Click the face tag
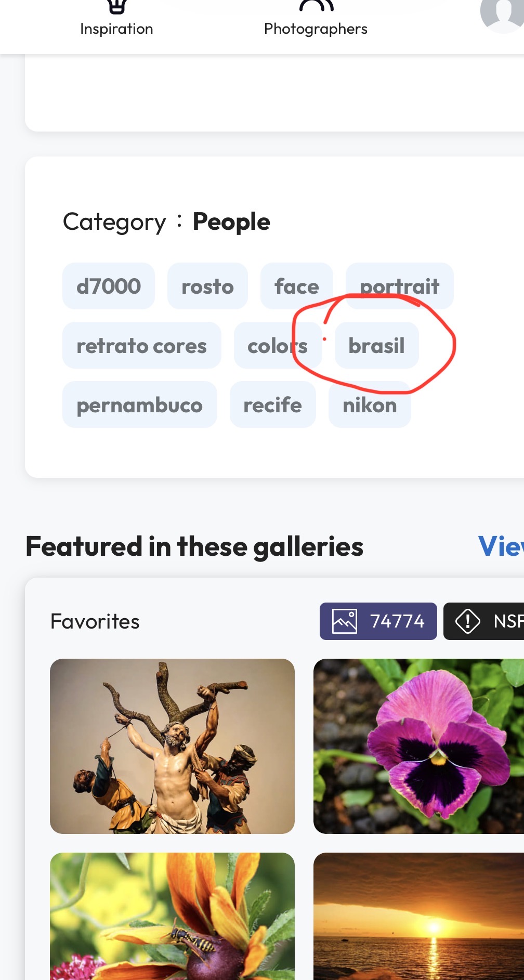 tap(297, 286)
